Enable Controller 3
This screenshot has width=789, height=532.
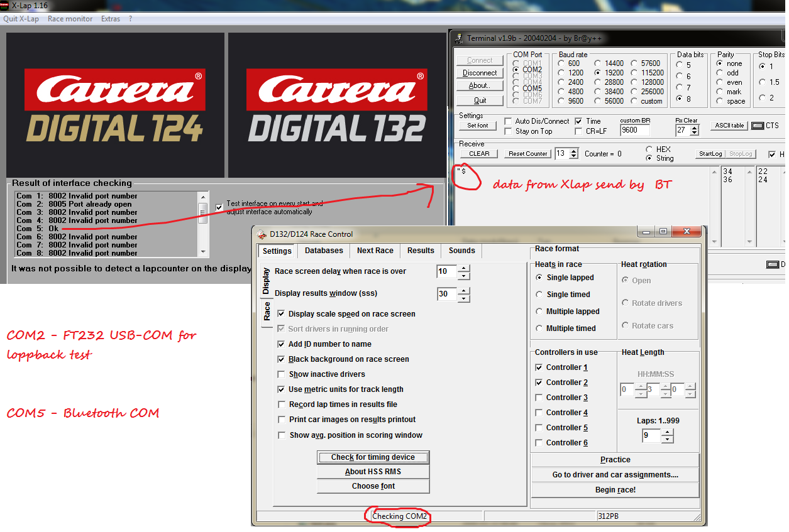pos(539,398)
